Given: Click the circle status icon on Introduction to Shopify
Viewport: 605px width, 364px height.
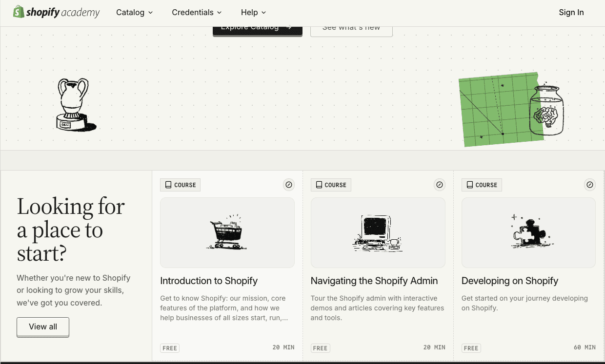Looking at the screenshot, I should point(289,185).
